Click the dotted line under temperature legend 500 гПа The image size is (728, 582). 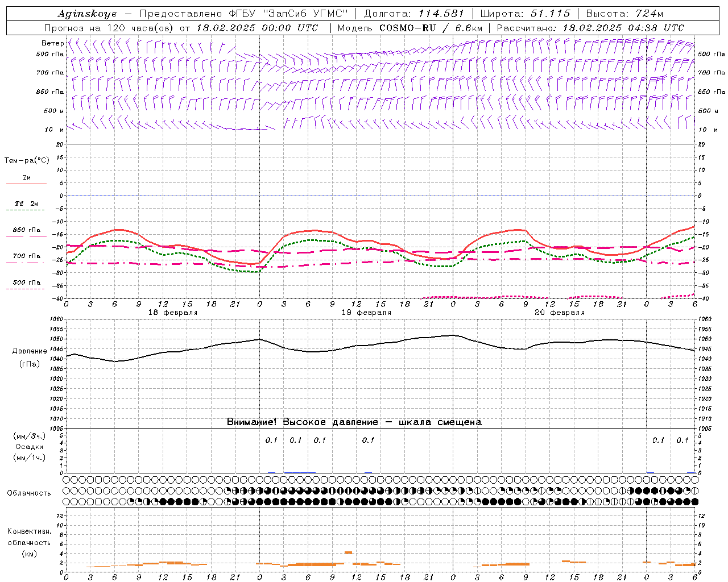26,289
